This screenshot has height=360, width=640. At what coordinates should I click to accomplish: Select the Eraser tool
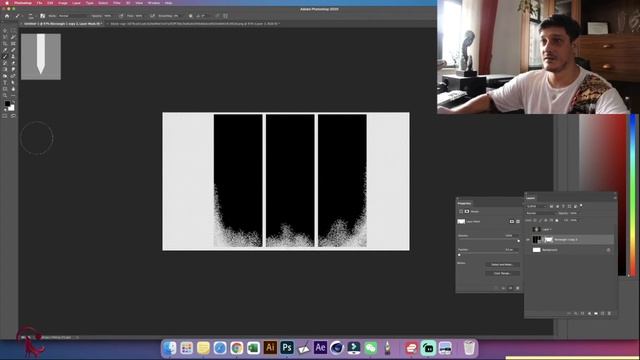coord(13,63)
